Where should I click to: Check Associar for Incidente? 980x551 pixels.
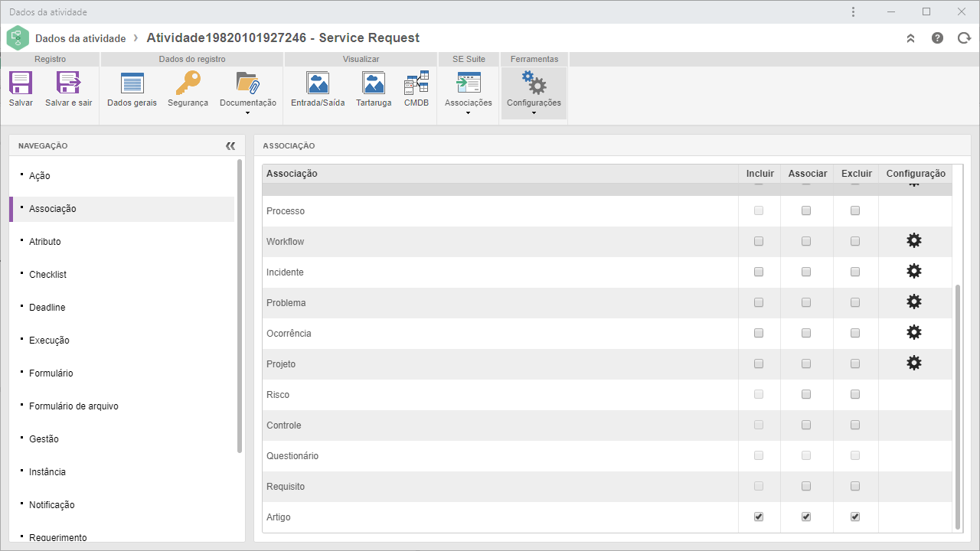[806, 272]
